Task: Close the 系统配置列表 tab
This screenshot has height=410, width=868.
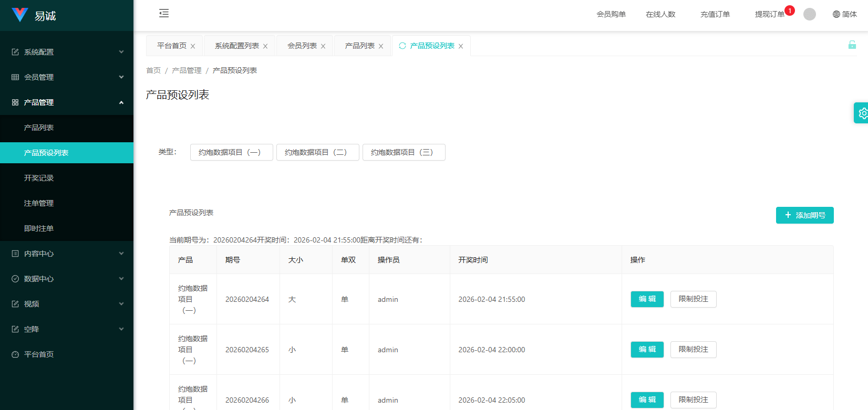Action: (x=265, y=46)
